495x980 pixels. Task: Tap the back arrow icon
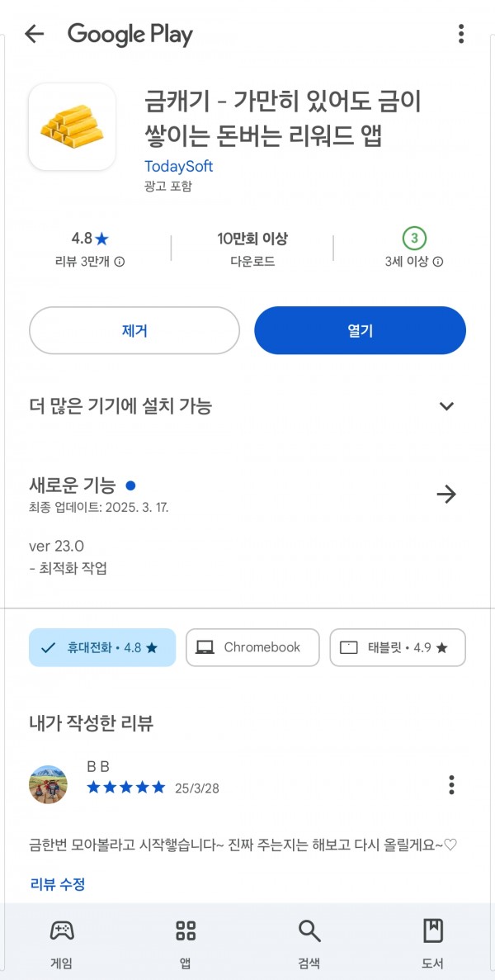click(x=34, y=34)
